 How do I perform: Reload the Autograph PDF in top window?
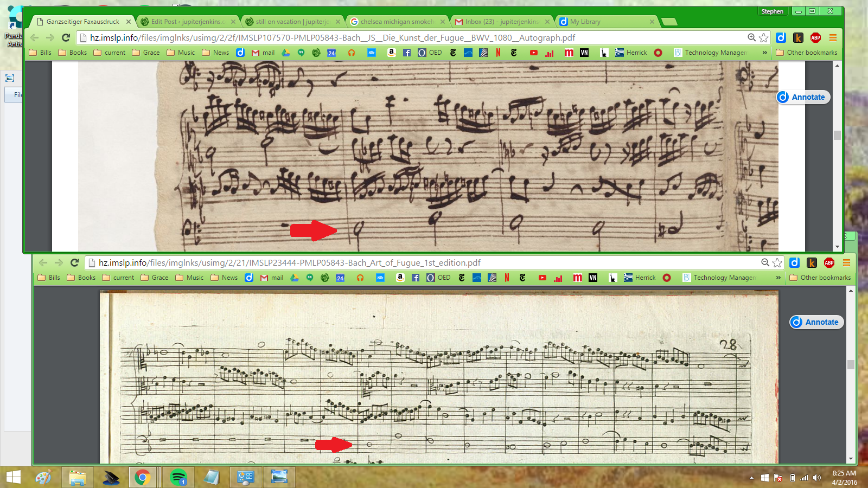coord(66,37)
